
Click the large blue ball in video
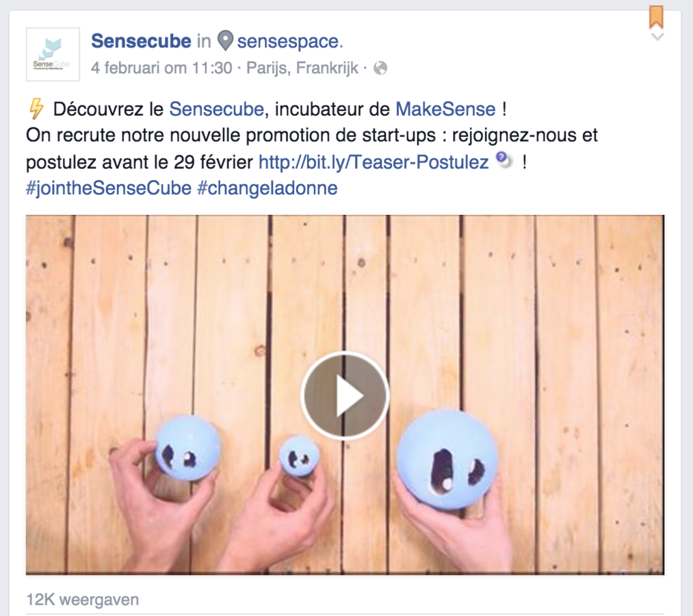447,461
